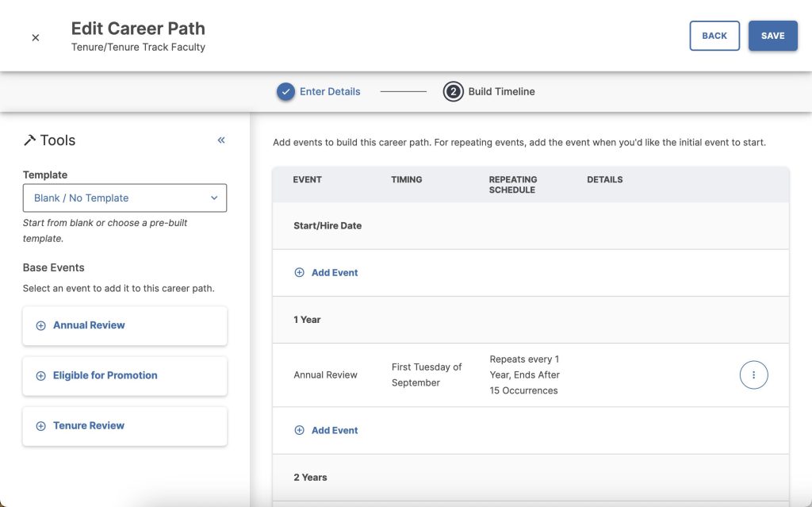
Task: Add Annual Review base event
Action: [x=124, y=325]
